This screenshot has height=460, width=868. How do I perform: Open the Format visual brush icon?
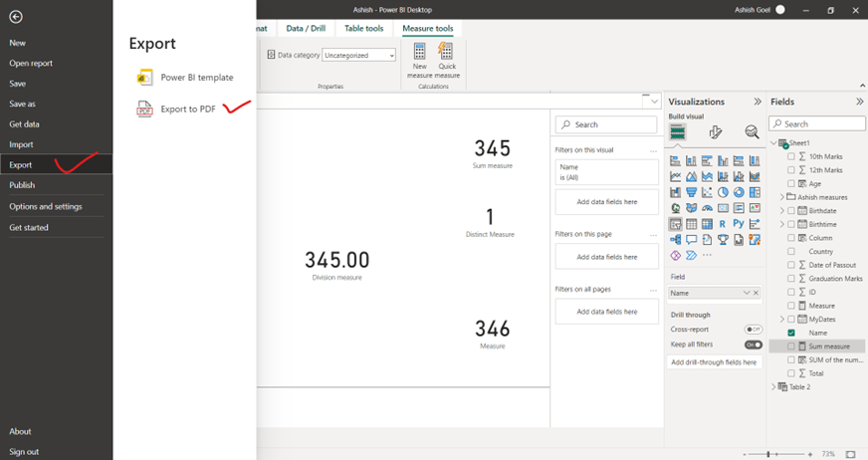point(715,132)
